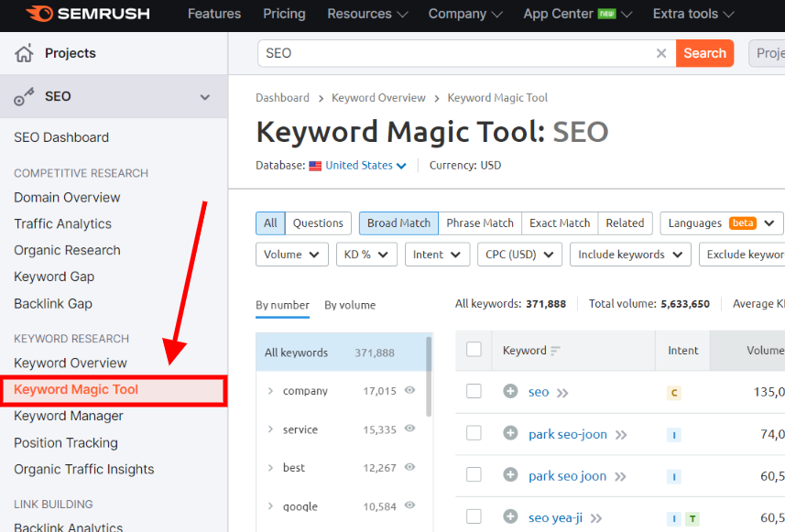
Task: Open Traffic Analytics in sidebar
Action: point(62,224)
